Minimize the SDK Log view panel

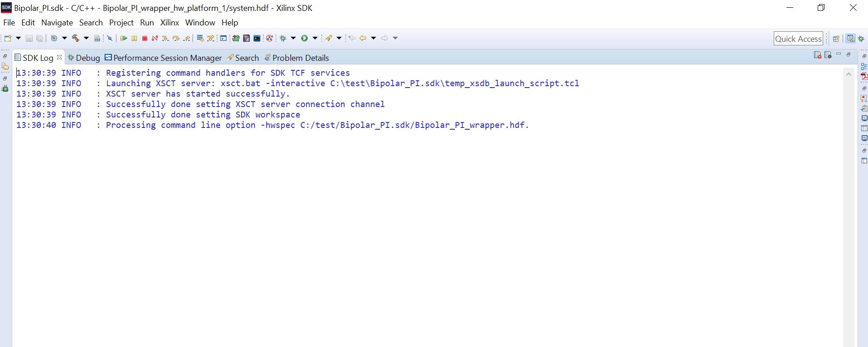point(839,54)
